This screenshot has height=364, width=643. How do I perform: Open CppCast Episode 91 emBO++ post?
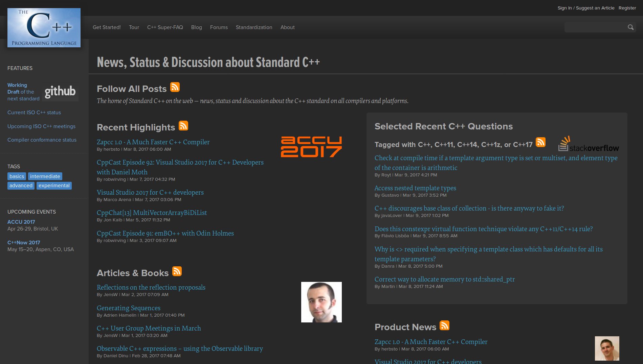tap(165, 233)
